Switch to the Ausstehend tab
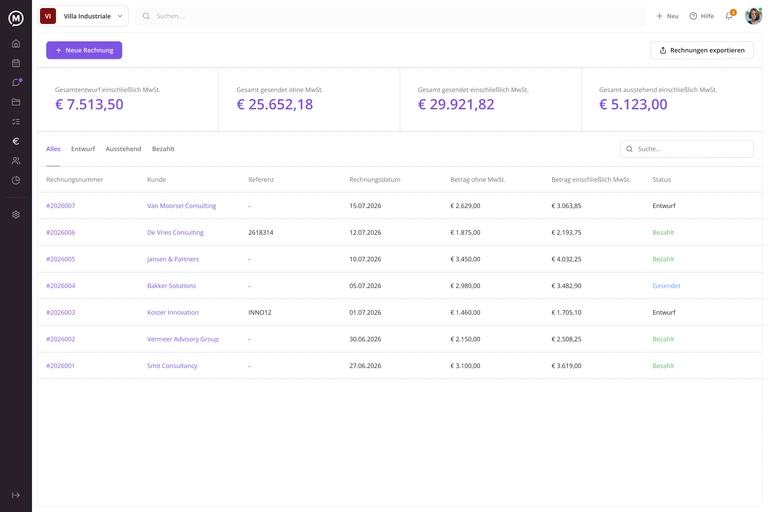Viewport: 768px width, 512px height. point(123,149)
